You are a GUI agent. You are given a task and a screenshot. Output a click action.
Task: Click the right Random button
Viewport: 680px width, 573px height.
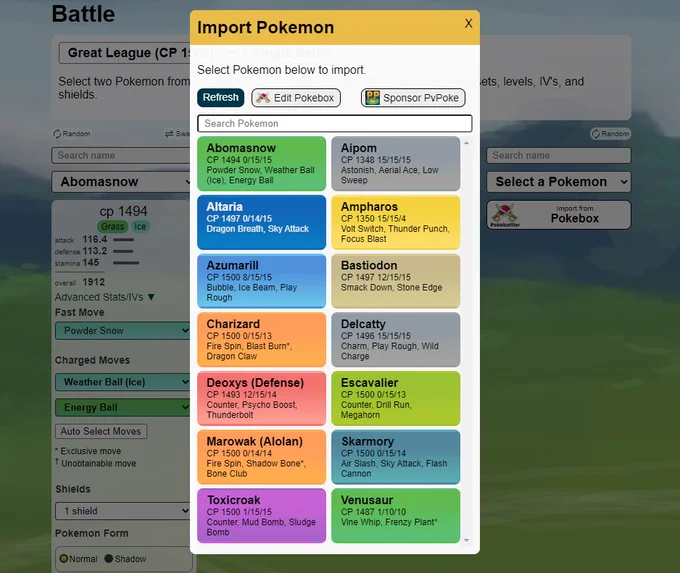coord(611,134)
